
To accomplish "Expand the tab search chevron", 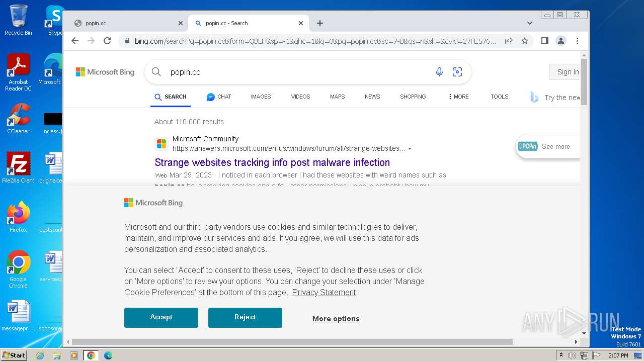I will click(530, 23).
